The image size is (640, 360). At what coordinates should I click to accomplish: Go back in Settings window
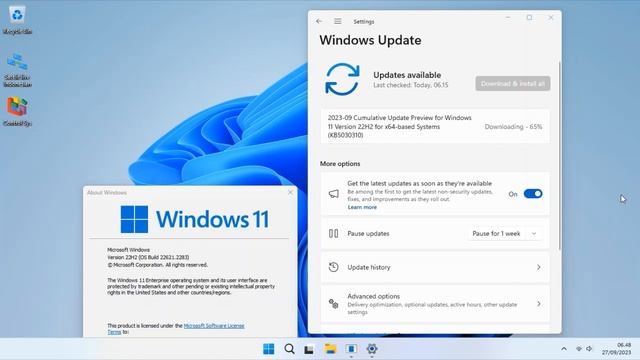(319, 21)
